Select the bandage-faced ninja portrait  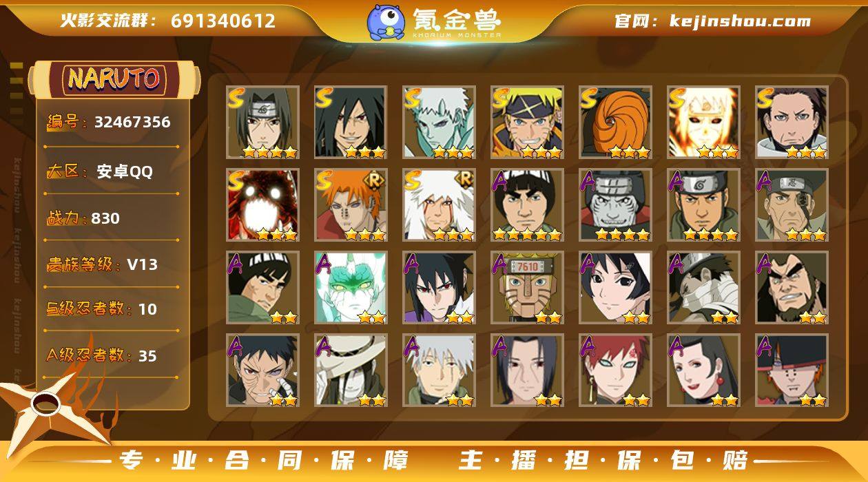point(703,287)
